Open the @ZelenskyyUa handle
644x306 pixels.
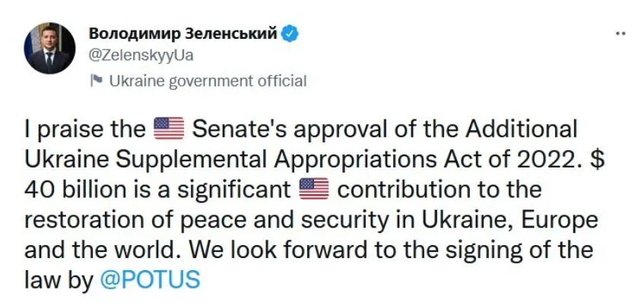141,55
